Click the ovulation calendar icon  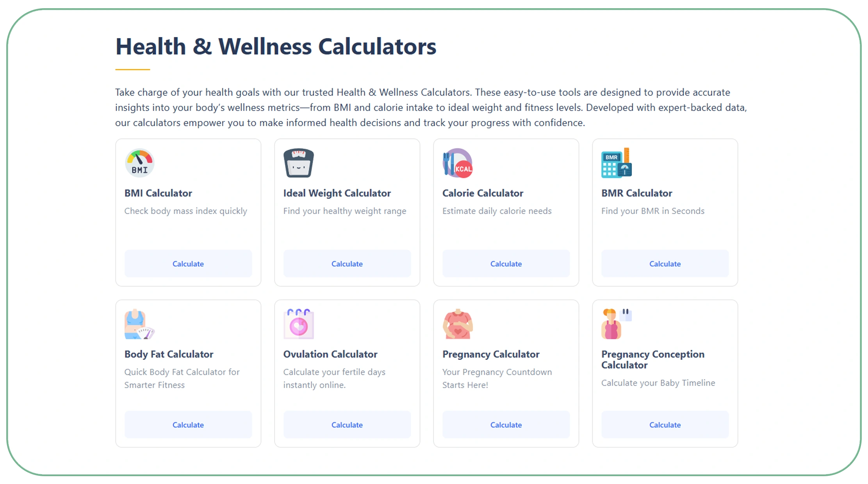pyautogui.click(x=299, y=324)
